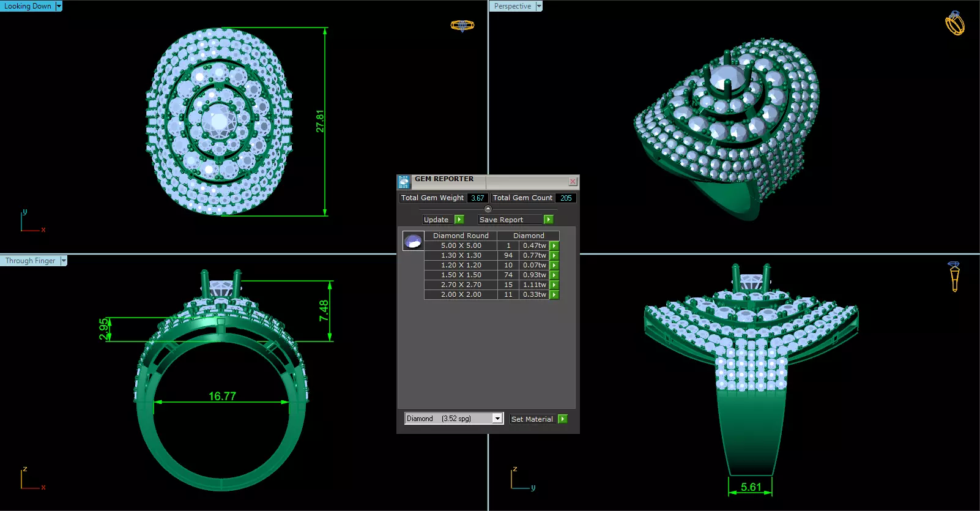This screenshot has height=511, width=980.
Task: Open the Perspective viewport dropdown arrow
Action: coord(539,6)
